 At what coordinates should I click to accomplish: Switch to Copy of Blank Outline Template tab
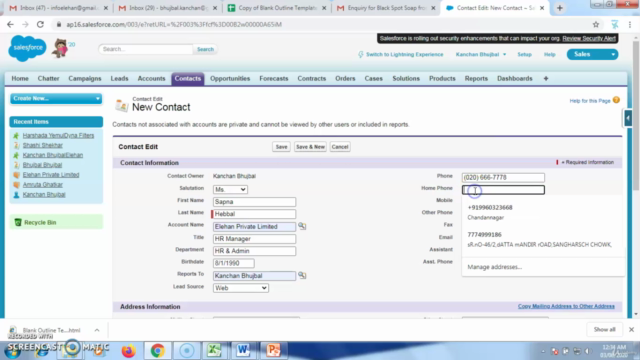tap(278, 8)
